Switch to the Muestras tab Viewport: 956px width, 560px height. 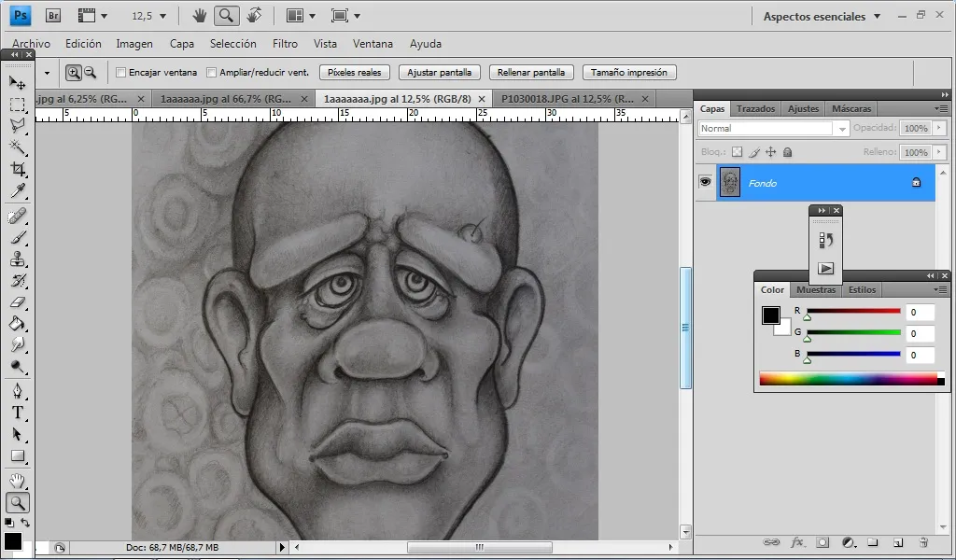tap(816, 289)
